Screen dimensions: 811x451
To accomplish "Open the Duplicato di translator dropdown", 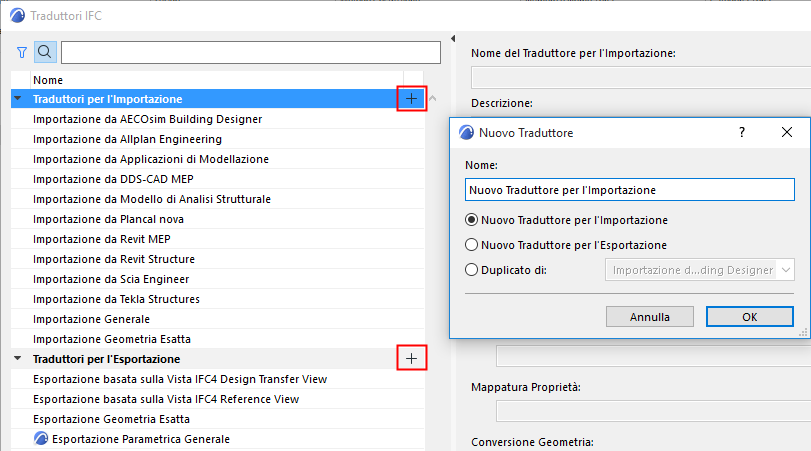I will coord(699,270).
